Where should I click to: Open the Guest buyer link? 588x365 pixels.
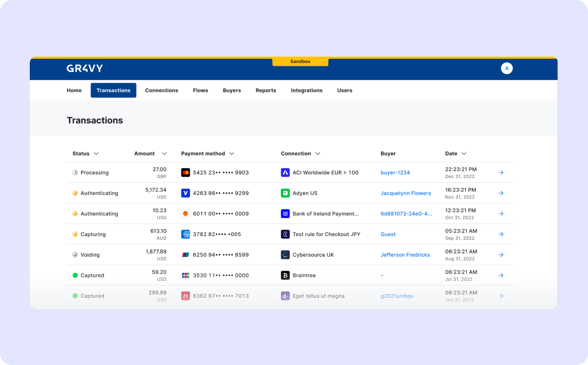pos(388,234)
